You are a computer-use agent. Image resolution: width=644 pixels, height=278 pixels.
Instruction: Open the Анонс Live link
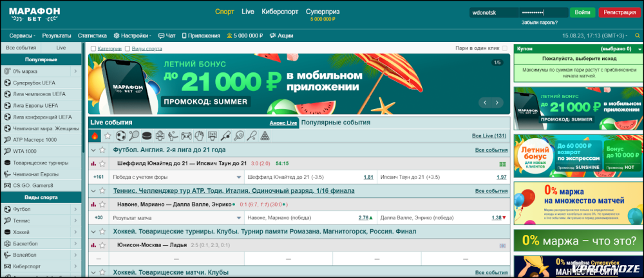point(283,123)
